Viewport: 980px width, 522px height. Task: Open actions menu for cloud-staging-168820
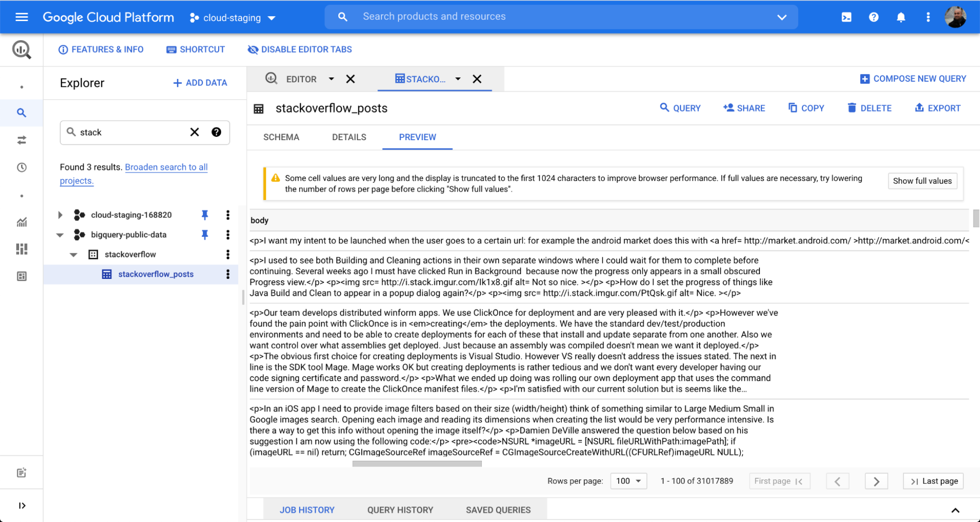click(x=228, y=215)
